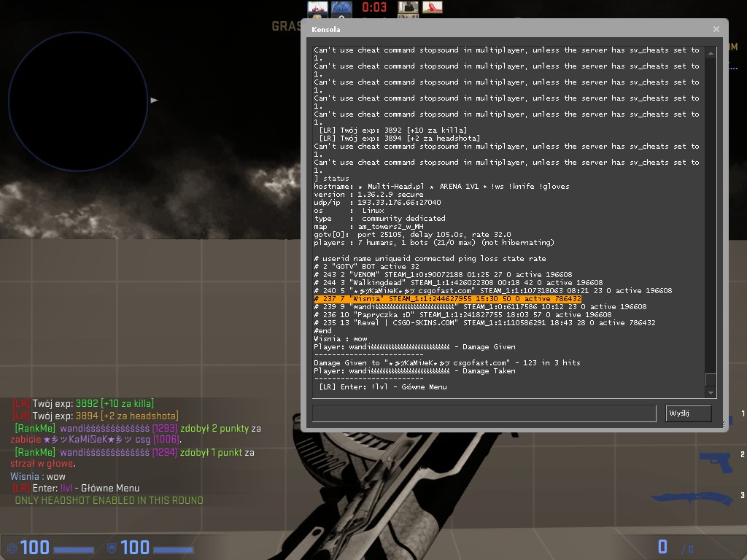This screenshot has width=747, height=560.
Task: Click the blue player avatar at top
Action: pos(341,8)
